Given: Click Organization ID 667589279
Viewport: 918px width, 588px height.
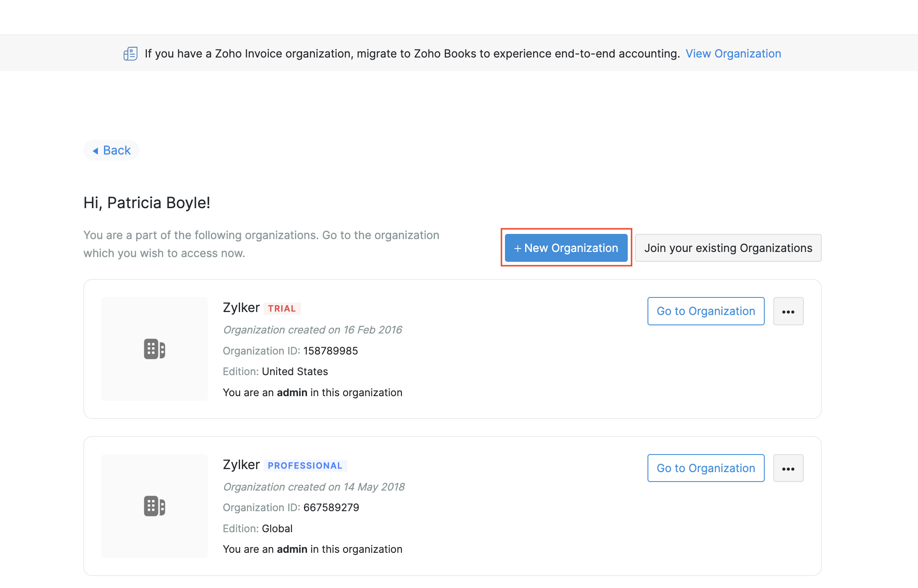Looking at the screenshot, I should (x=331, y=508).
